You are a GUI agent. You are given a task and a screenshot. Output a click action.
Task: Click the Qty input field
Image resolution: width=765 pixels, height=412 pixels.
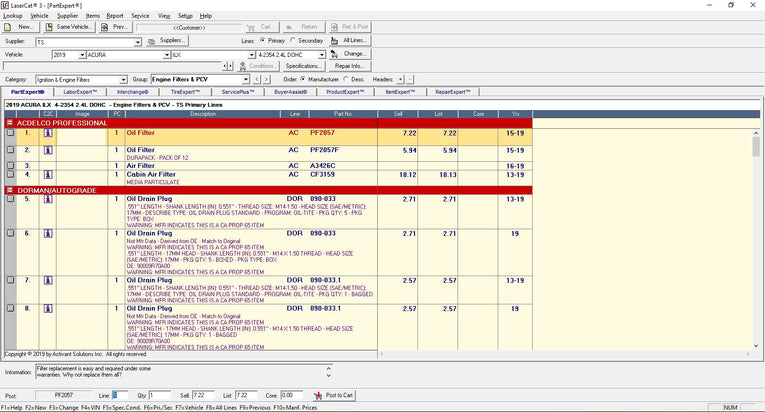160,395
